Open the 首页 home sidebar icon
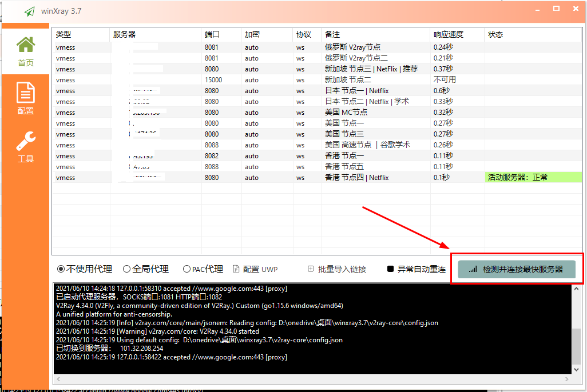Viewport: 587px width, 392px height. click(25, 51)
